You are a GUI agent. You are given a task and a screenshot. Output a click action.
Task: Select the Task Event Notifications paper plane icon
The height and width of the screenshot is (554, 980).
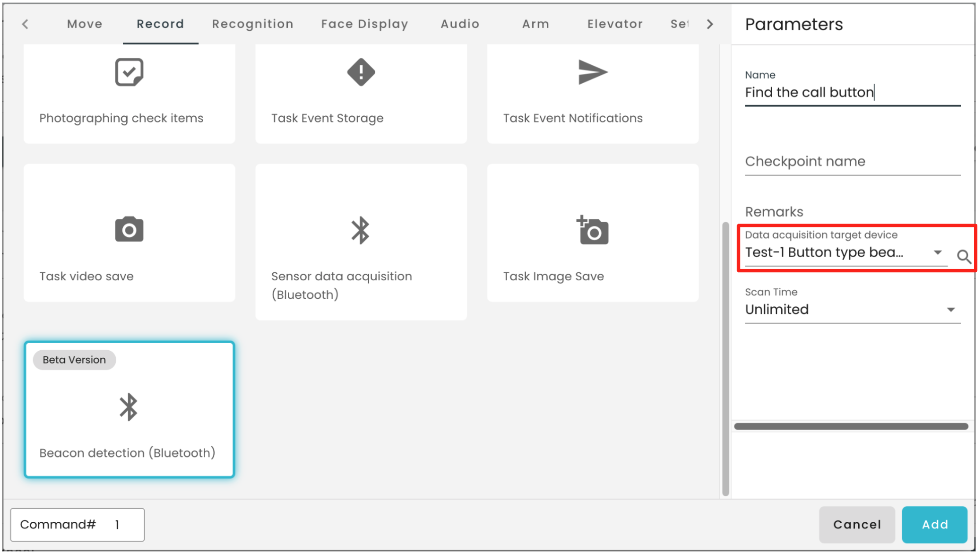coord(593,72)
